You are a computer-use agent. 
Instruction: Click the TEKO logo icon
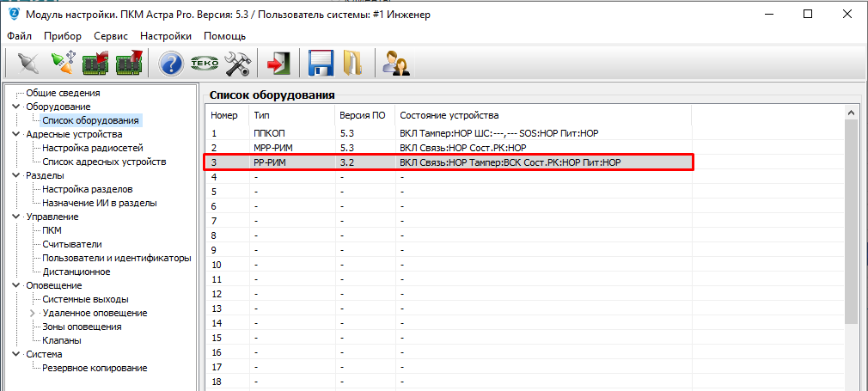pyautogui.click(x=204, y=64)
